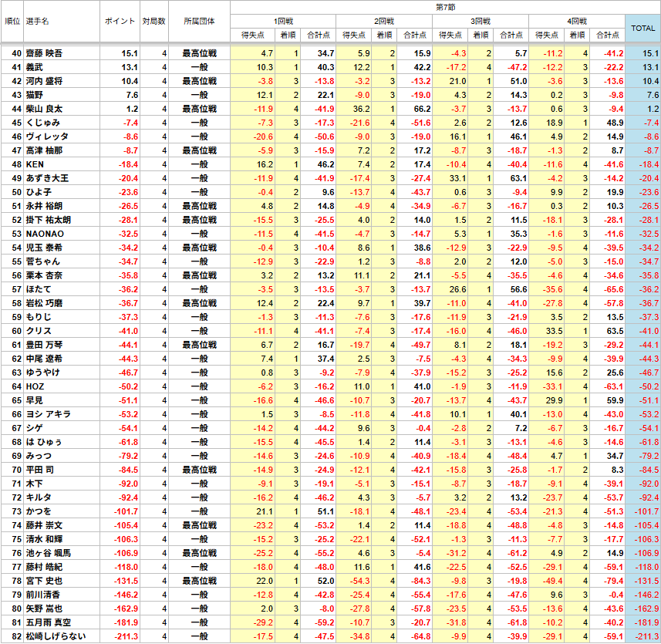661x644 pixels.
Task: Select player name 木下
Action: (x=35, y=484)
